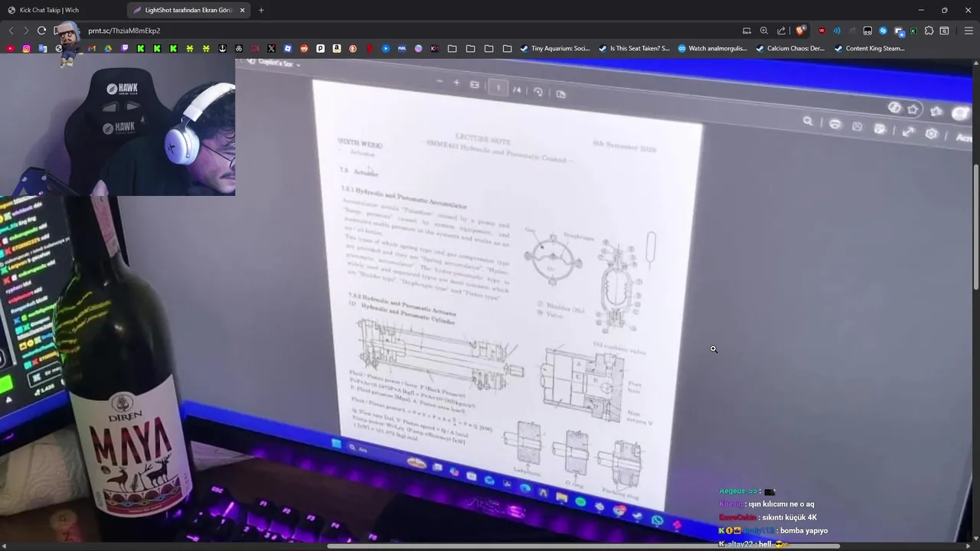Screen dimensions: 980x551
Task: Open the Instagram bookmark icon
Action: [26, 48]
